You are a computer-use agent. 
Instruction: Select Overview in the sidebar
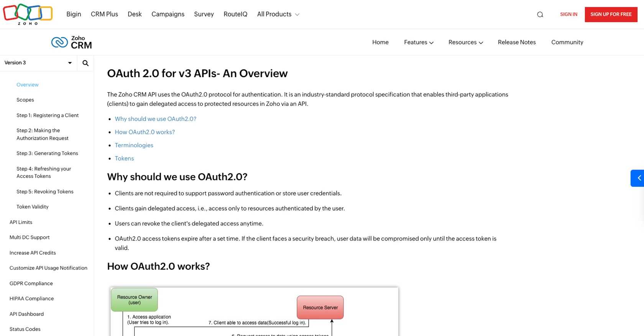28,85
